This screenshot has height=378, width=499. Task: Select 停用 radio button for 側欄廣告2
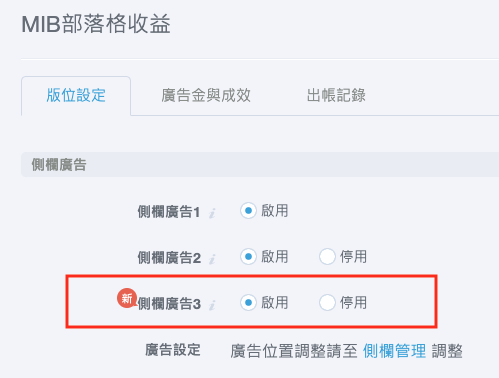327,257
